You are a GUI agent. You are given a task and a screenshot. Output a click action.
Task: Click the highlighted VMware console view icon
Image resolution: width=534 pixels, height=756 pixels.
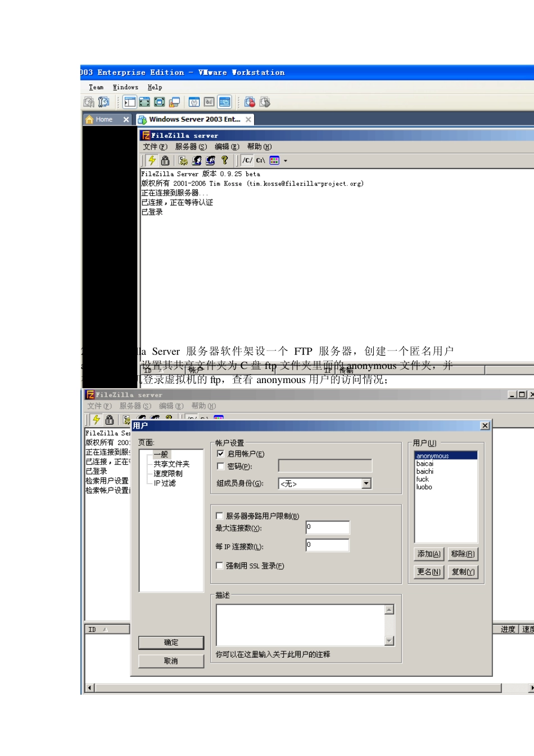tap(224, 102)
